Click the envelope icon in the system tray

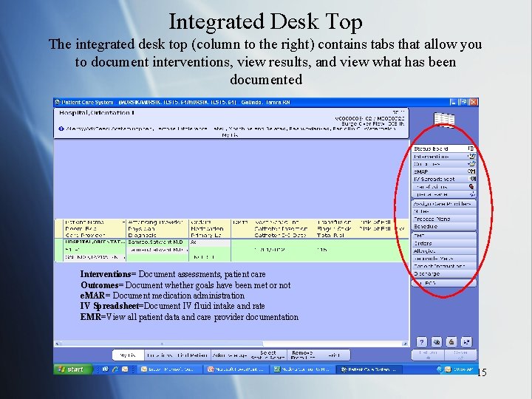coord(448,369)
